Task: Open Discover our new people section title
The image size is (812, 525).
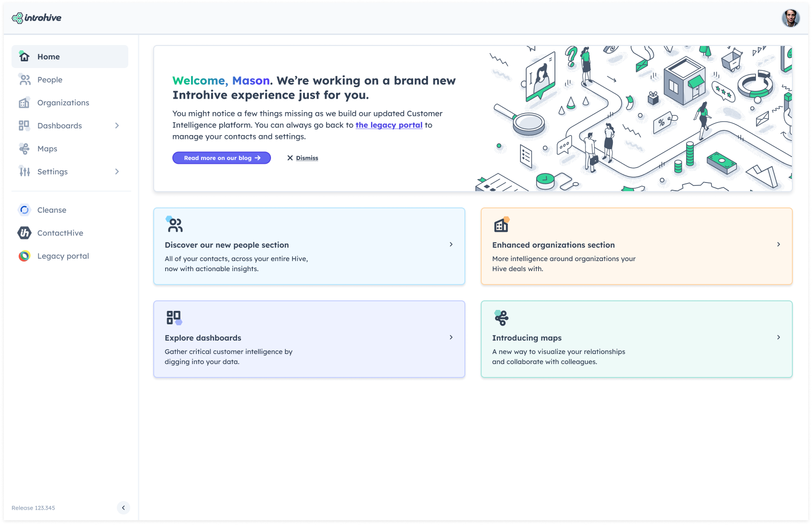Action: 226,245
